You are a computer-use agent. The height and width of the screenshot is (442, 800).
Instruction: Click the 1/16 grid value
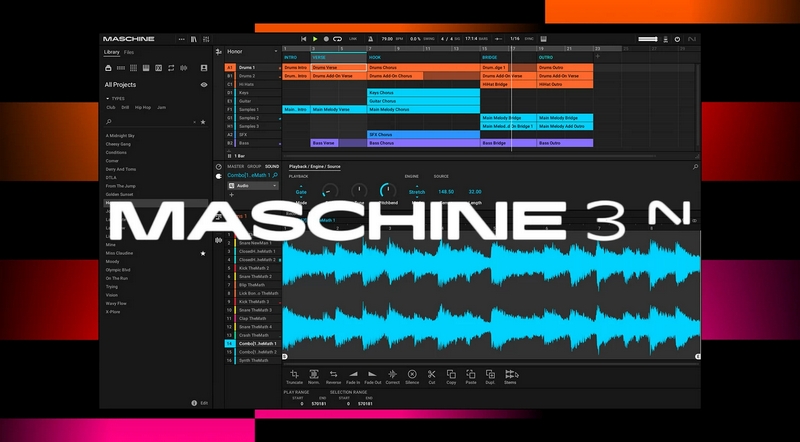coord(515,39)
